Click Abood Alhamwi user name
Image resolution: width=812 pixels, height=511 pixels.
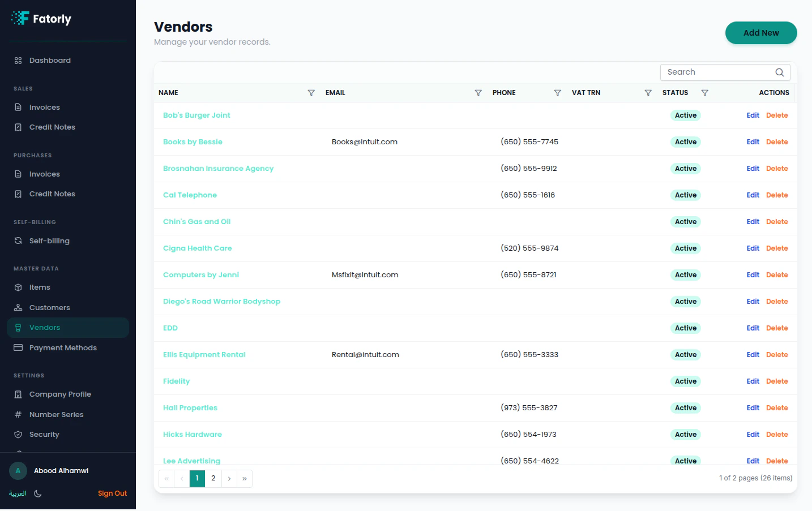[x=61, y=471]
